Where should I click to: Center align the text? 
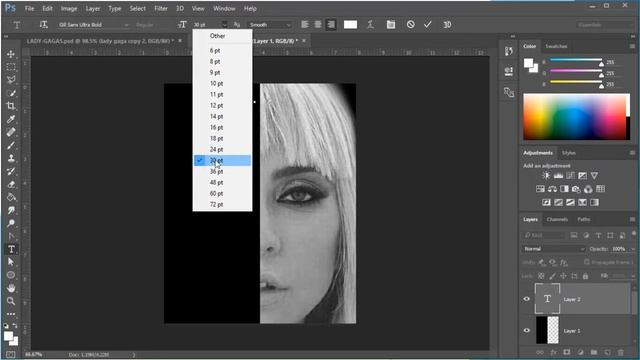point(318,24)
